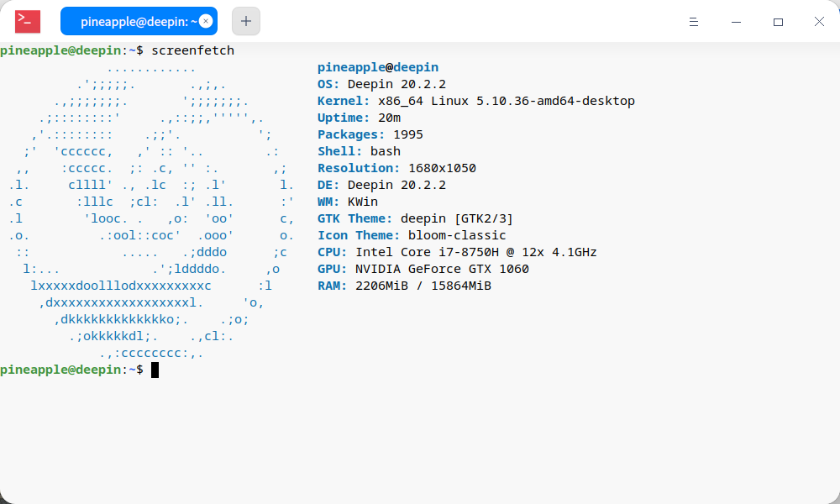Click the RAM usage line
Viewport: 840px width, 504px height.
pos(404,286)
